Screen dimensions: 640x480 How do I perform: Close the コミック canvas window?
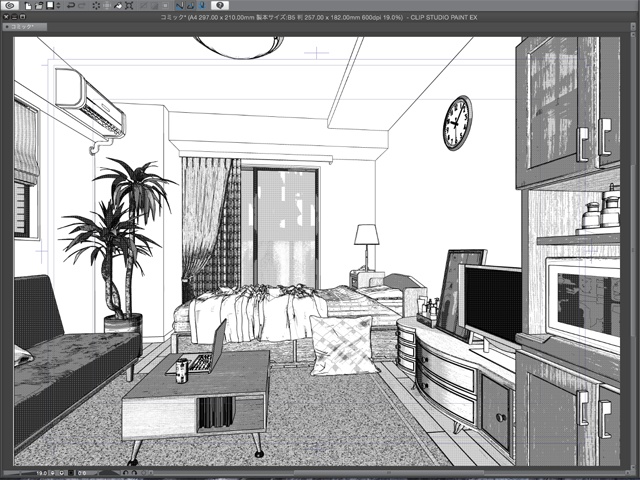(6, 17)
